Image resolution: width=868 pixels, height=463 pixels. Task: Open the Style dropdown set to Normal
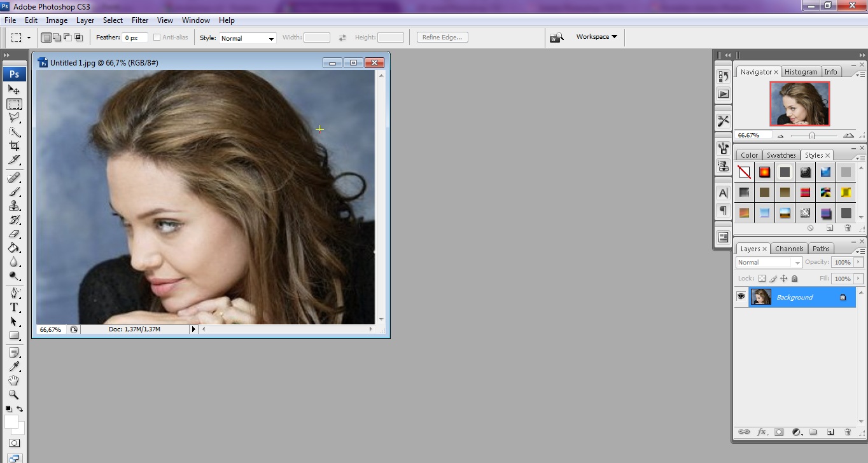tap(248, 38)
